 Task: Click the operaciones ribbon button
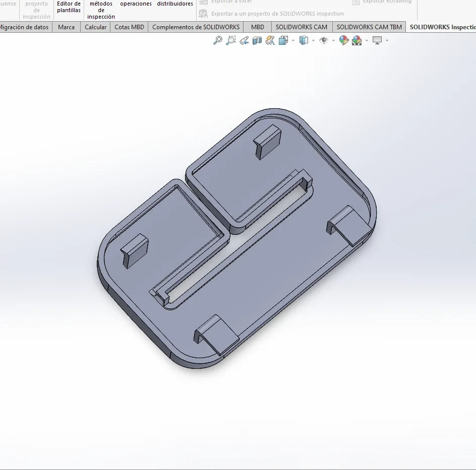click(136, 4)
